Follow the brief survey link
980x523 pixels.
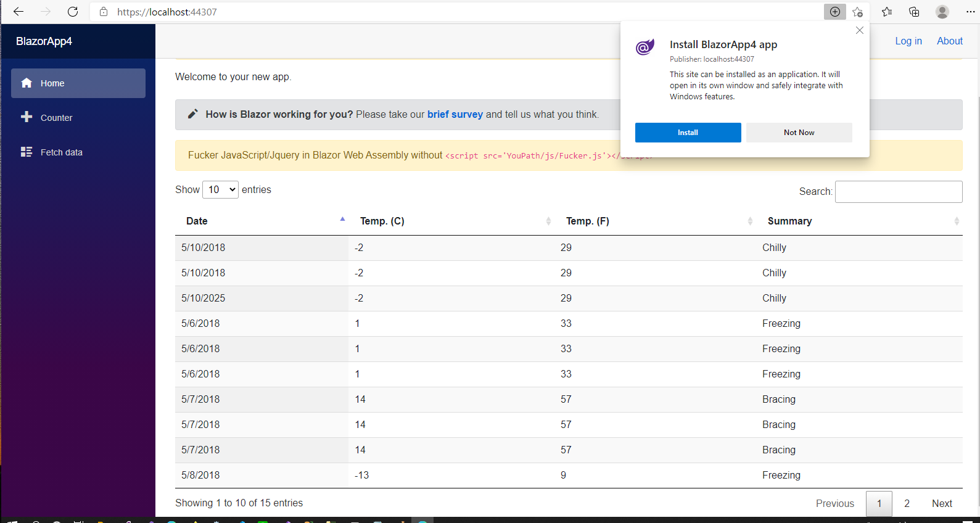tap(455, 115)
